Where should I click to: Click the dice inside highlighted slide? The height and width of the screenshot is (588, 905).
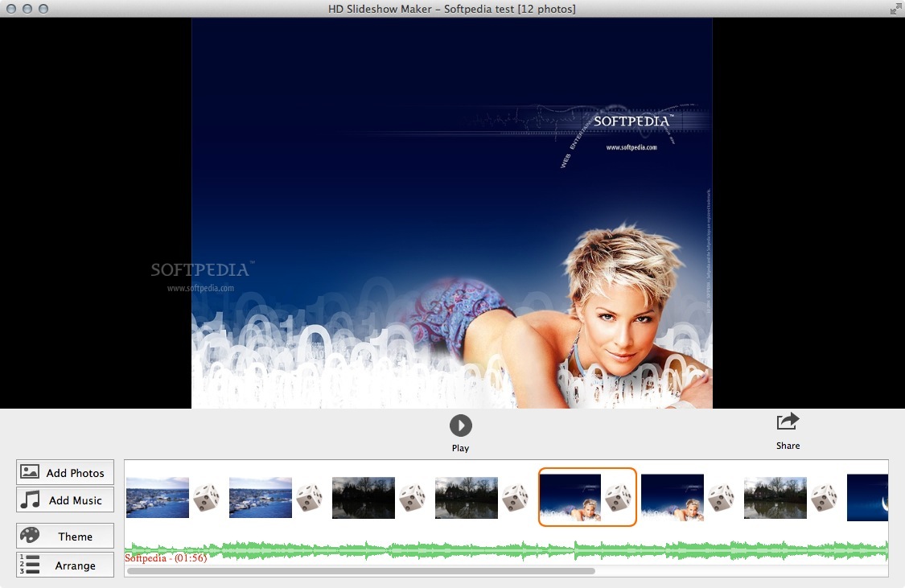[618, 497]
